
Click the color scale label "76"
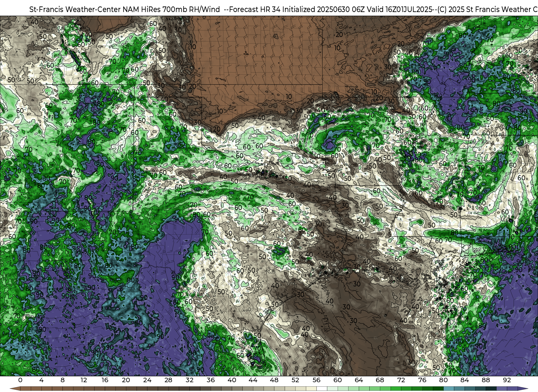pyautogui.click(x=422, y=380)
